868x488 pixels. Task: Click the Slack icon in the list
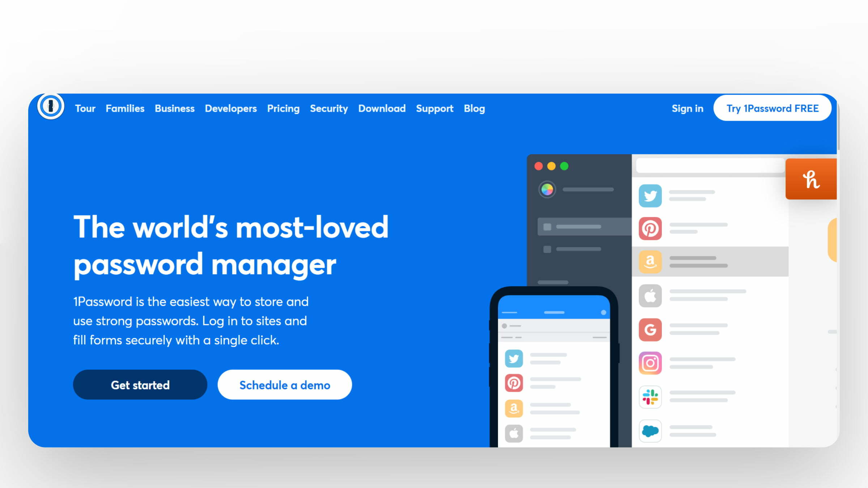[x=650, y=397]
